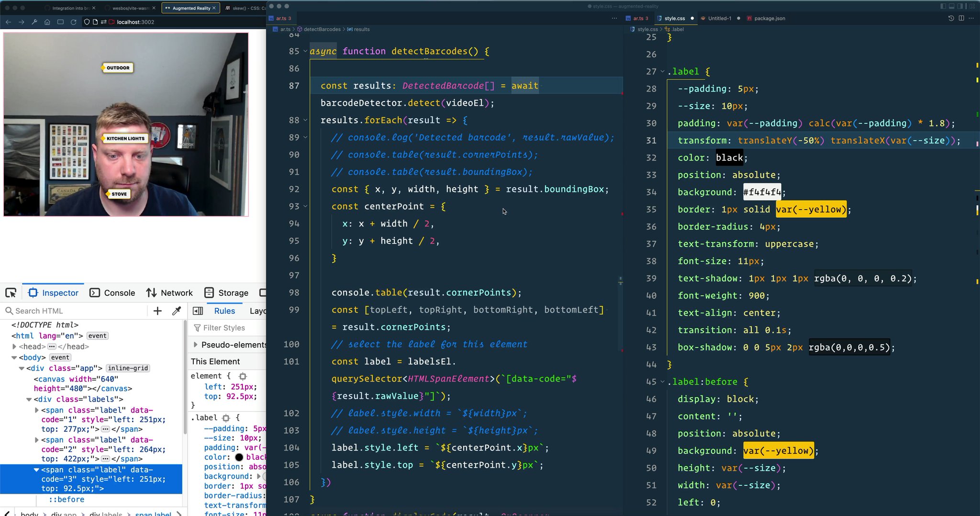Click the black color swatch next to the color property

(239, 457)
